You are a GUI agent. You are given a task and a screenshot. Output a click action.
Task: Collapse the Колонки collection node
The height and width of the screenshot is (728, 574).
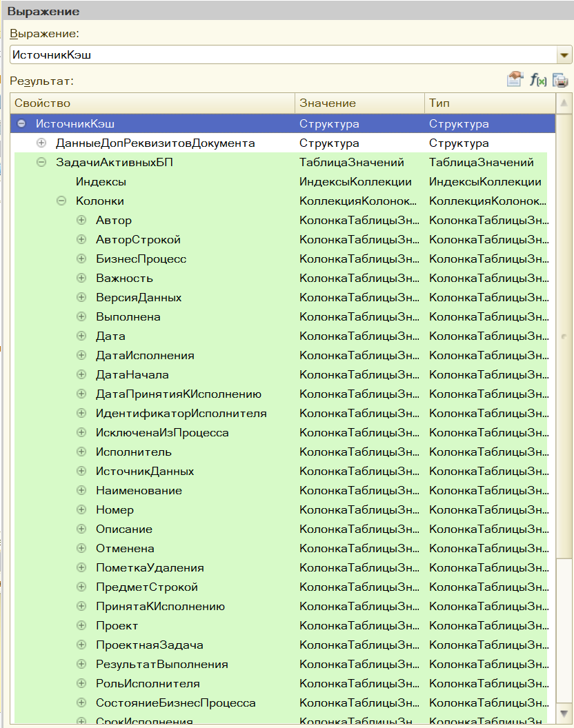pyautogui.click(x=61, y=201)
